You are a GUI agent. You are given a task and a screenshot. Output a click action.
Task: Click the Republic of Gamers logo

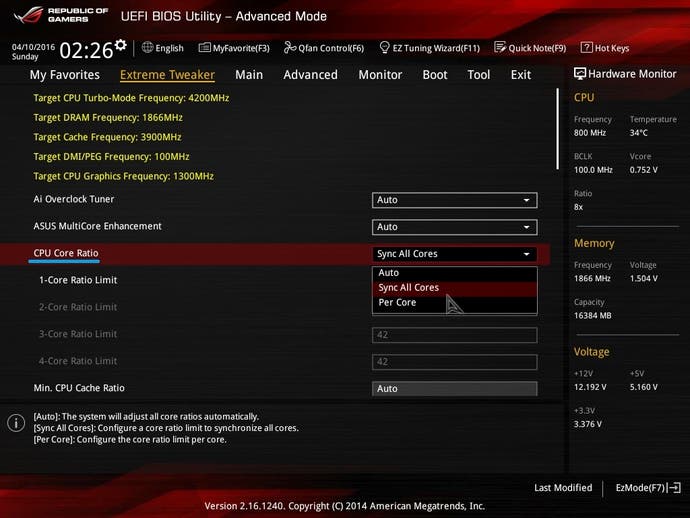(x=61, y=15)
